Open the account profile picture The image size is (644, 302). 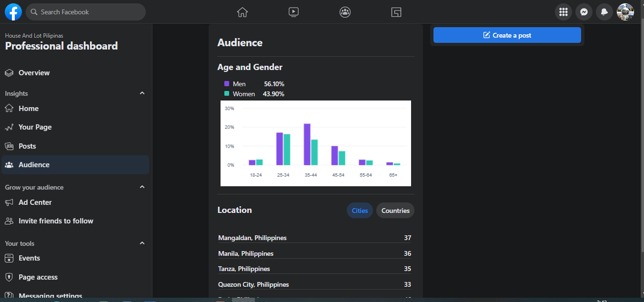pyautogui.click(x=625, y=12)
